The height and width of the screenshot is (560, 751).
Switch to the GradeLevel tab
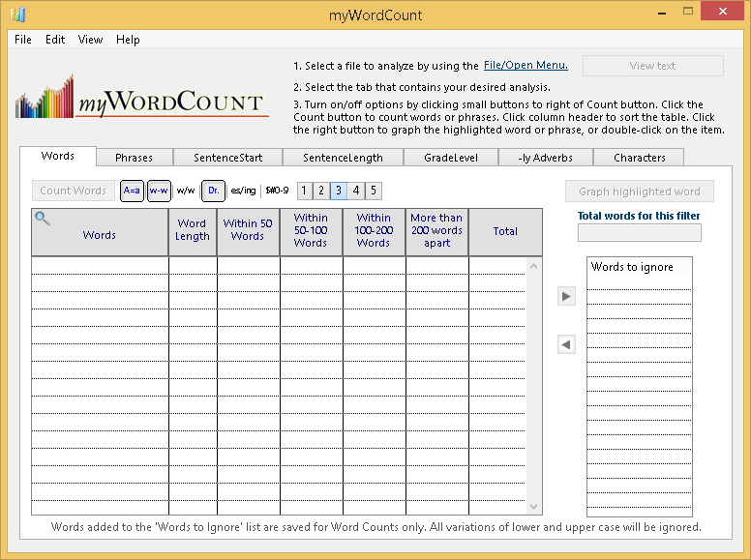(451, 158)
